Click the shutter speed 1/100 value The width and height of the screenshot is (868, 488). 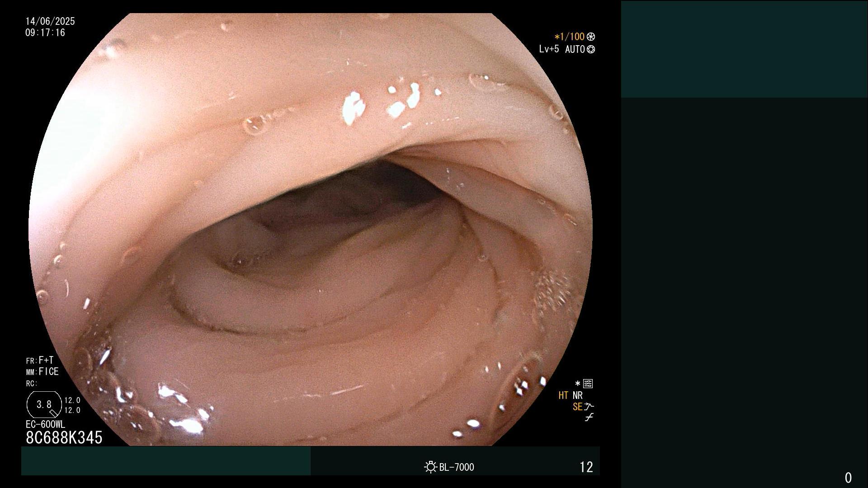coord(572,37)
